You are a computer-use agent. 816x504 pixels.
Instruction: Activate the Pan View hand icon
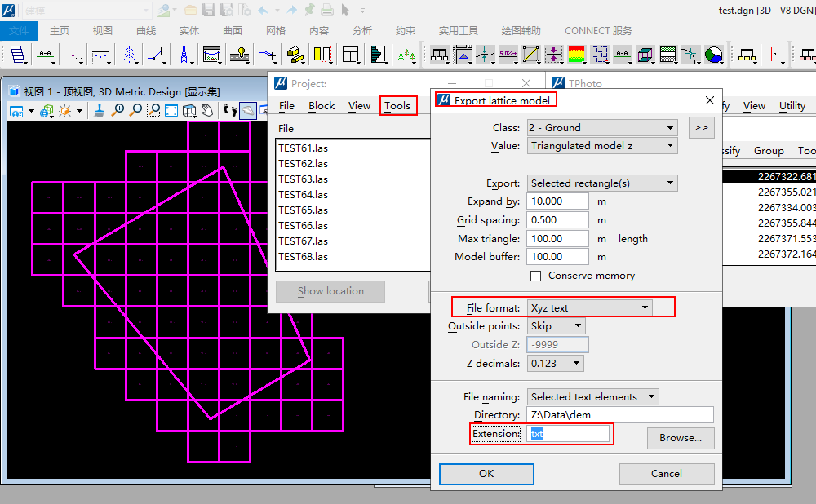(207, 110)
